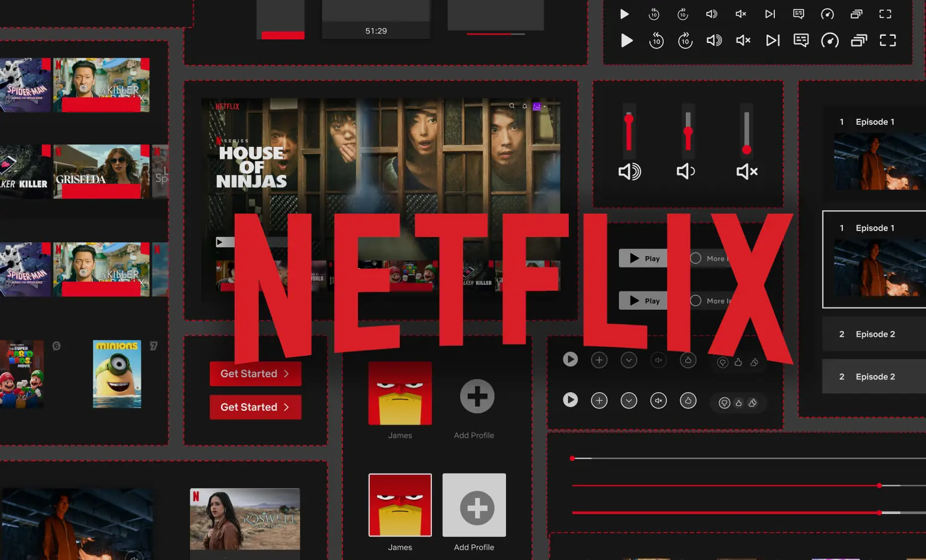Toggle the dimmed round mute button
The width and height of the screenshot is (926, 560).
click(x=658, y=360)
